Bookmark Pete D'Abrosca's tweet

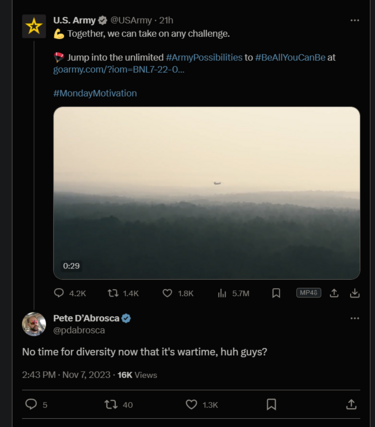pos(271,405)
